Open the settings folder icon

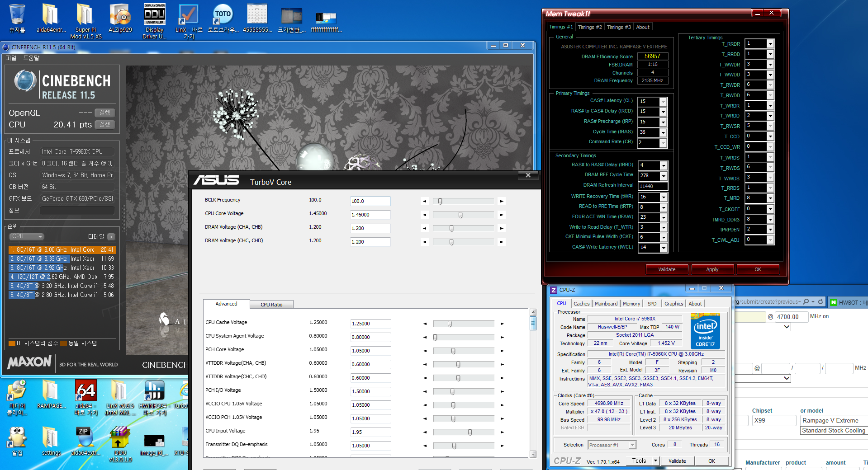coord(51,441)
